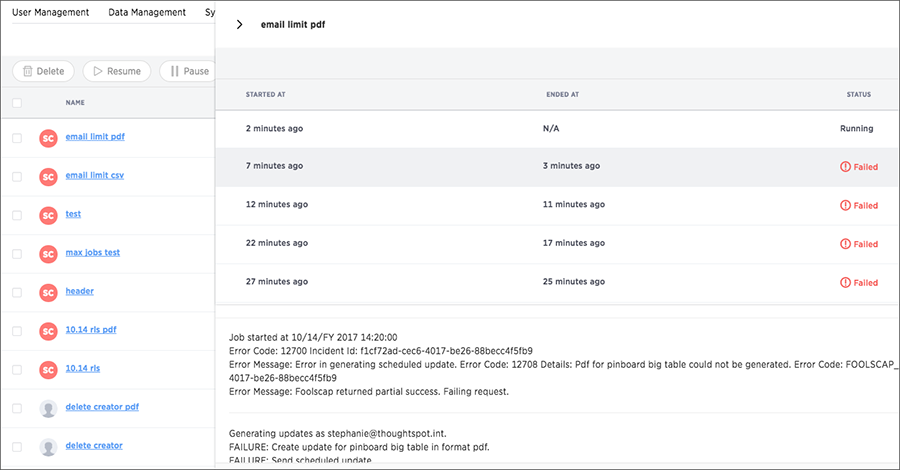The height and width of the screenshot is (470, 900).
Task: Click the Job started at 10/14/FY 2017 line
Action: [313, 337]
